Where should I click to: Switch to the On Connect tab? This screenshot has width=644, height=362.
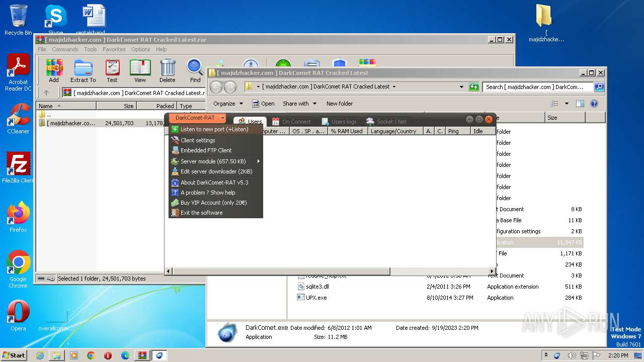click(292, 121)
